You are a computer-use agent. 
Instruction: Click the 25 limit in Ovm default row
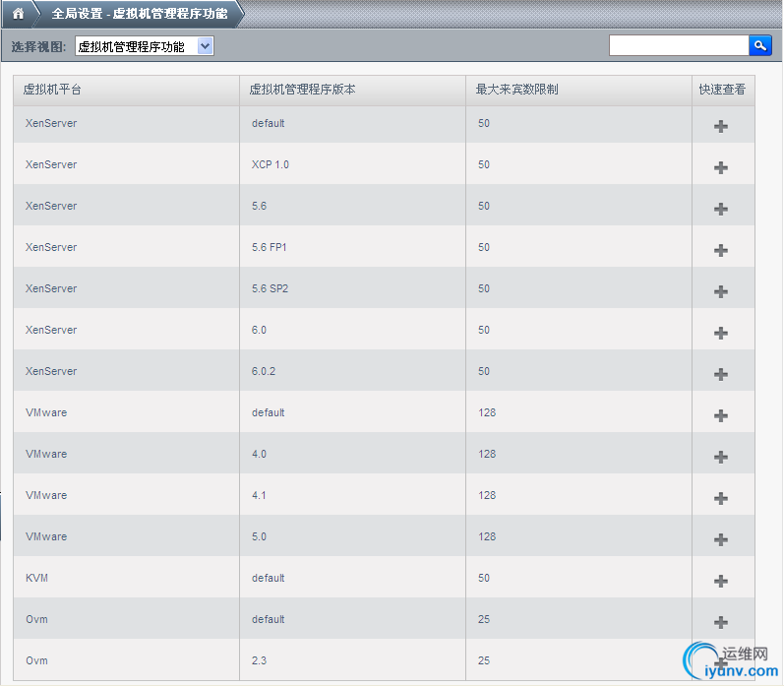point(484,619)
